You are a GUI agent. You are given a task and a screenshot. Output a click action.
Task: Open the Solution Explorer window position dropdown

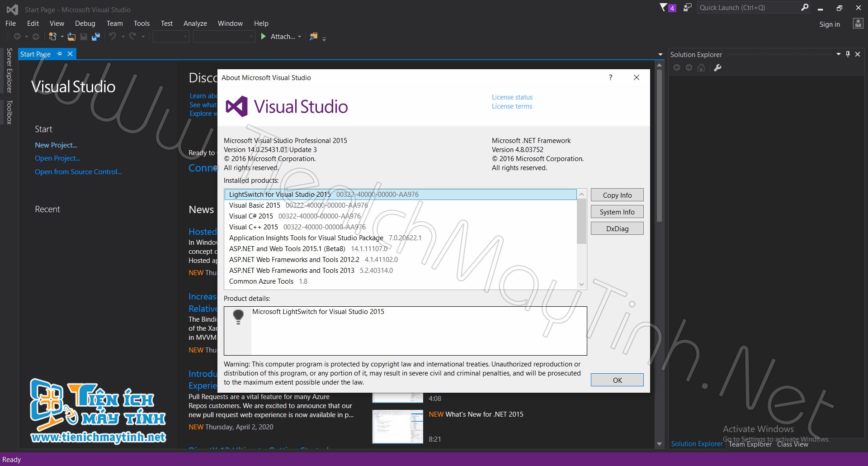point(839,54)
